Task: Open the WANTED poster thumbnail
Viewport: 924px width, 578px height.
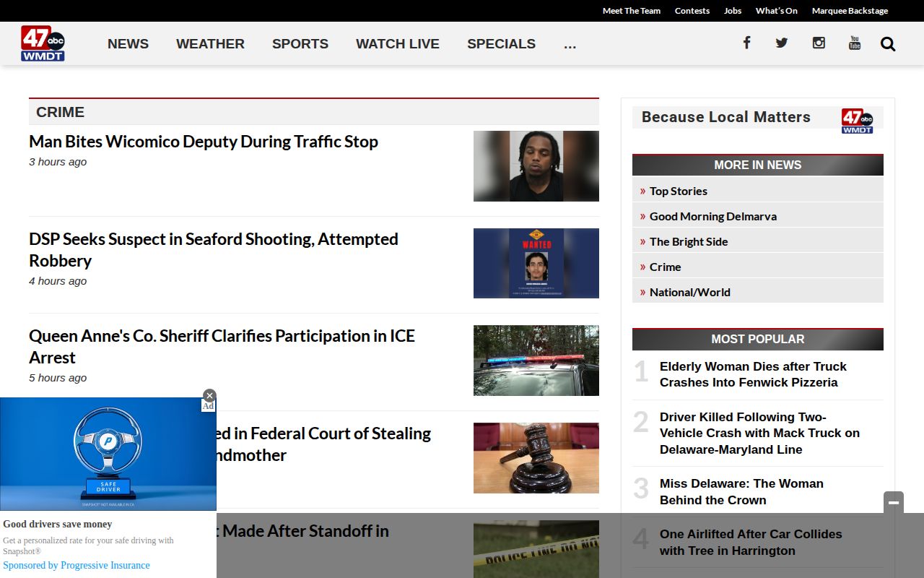Action: 536,263
